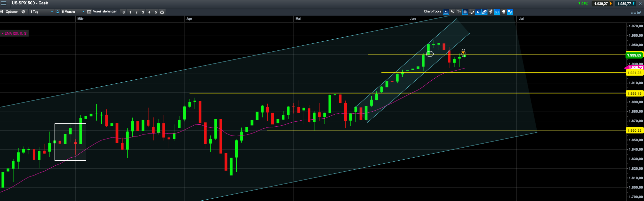Click the gear icon beside Optionen
This screenshot has height=201, width=644.
[x=23, y=12]
